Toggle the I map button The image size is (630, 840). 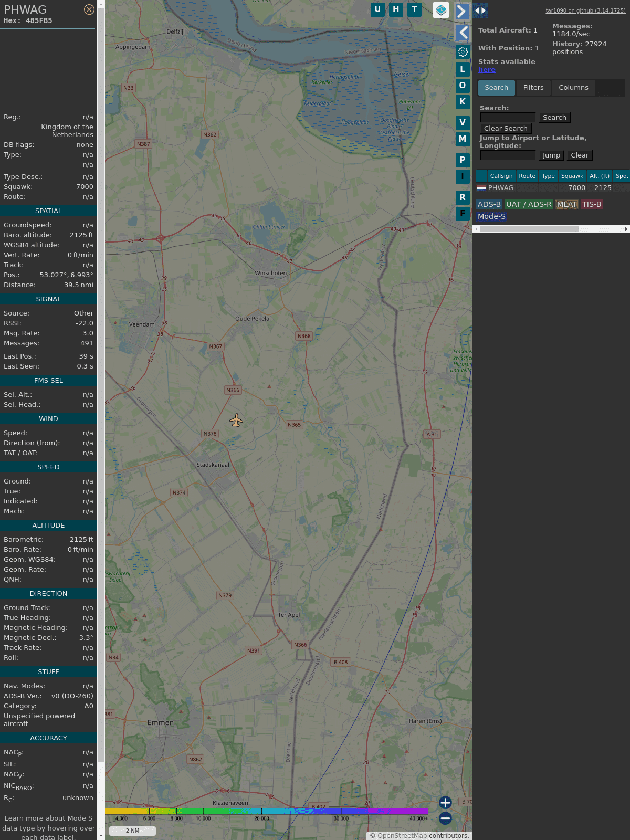point(463,176)
